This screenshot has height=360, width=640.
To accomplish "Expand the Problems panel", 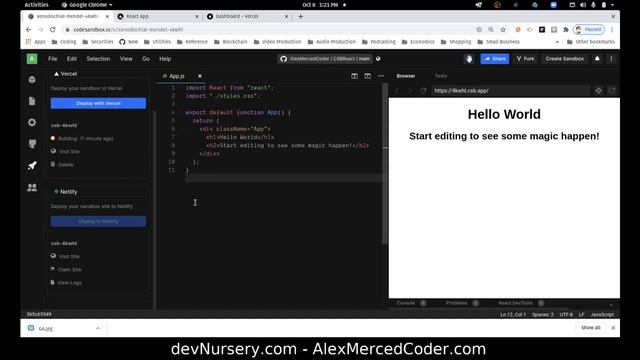I will (462, 303).
